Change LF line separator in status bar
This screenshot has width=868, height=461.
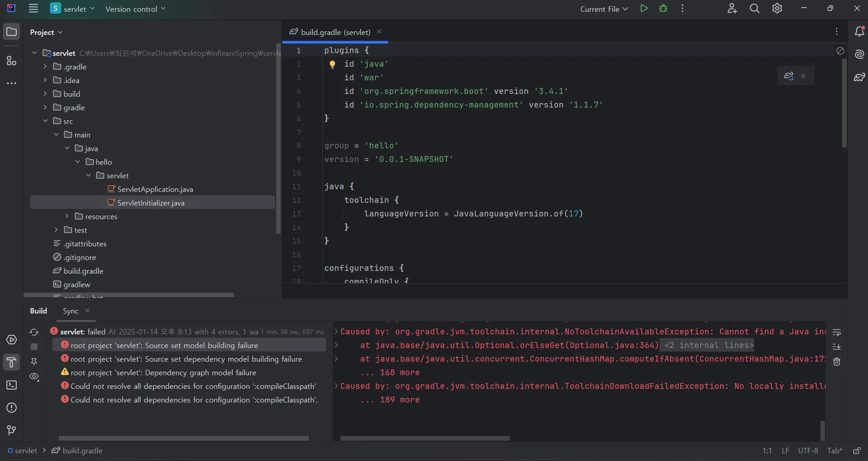coord(785,451)
